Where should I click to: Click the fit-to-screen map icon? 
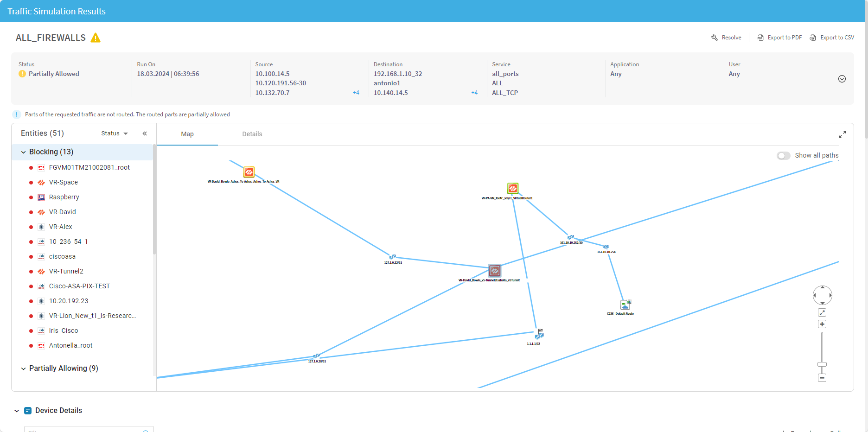[822, 312]
